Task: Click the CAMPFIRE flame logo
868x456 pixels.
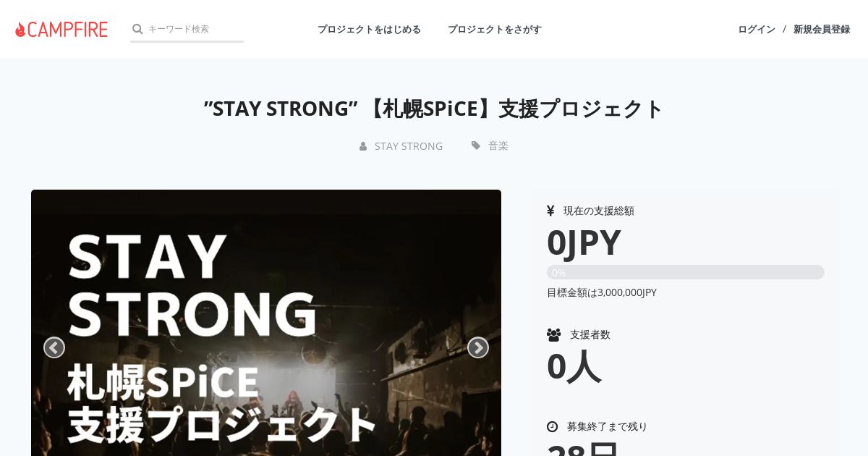Action: click(x=61, y=29)
